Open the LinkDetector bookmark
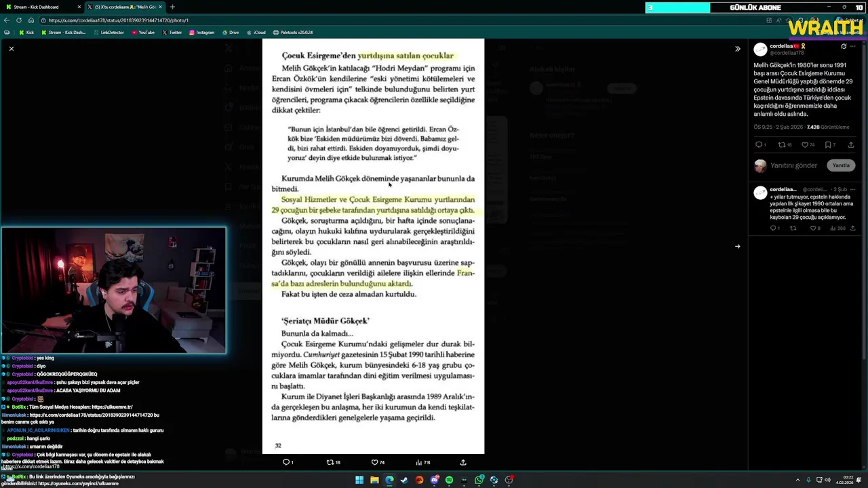Image resolution: width=868 pixels, height=488 pixels. [108, 33]
